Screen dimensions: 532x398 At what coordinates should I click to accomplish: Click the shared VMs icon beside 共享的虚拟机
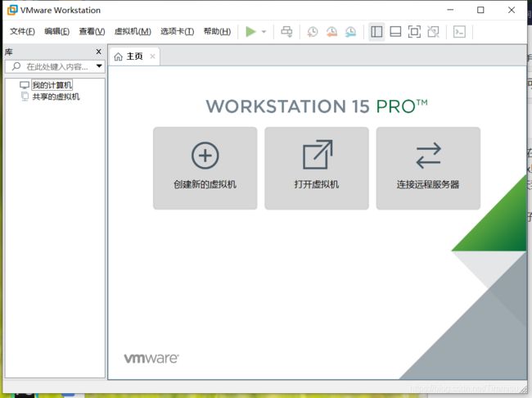(x=25, y=97)
